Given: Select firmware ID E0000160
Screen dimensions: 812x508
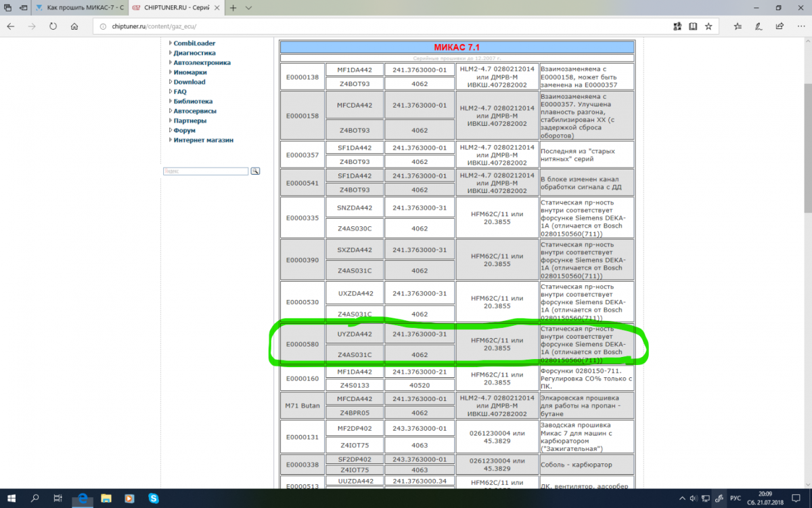Looking at the screenshot, I should 302,378.
